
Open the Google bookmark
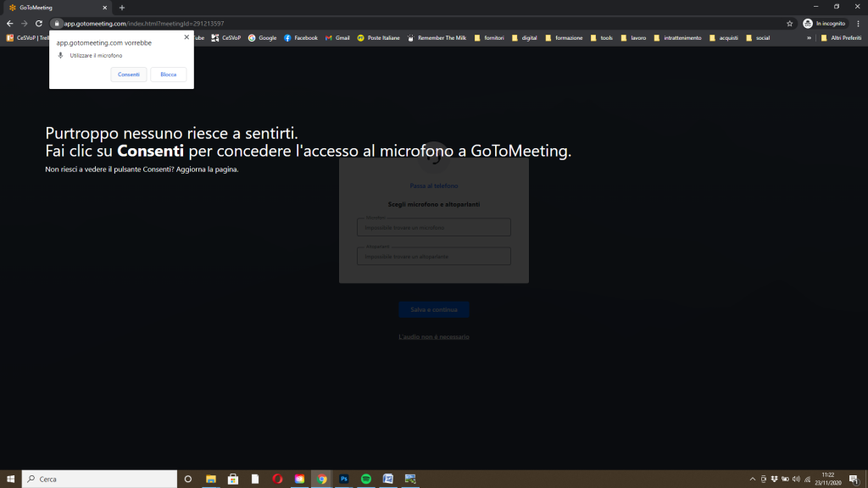263,37
